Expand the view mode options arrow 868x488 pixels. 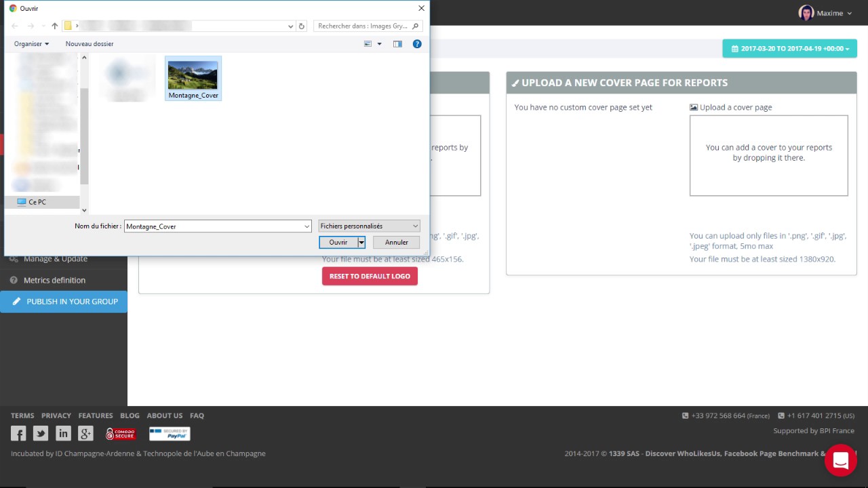(x=379, y=43)
